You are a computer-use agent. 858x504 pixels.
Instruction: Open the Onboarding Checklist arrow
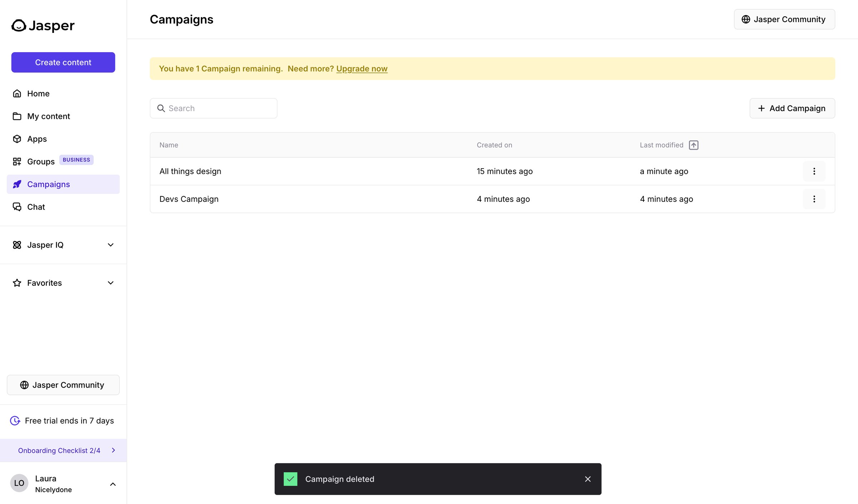point(113,450)
